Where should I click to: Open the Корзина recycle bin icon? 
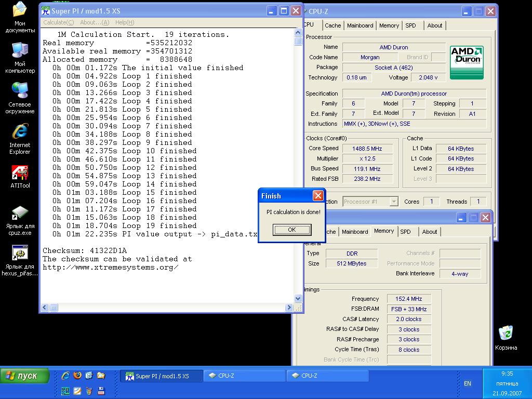click(x=506, y=338)
